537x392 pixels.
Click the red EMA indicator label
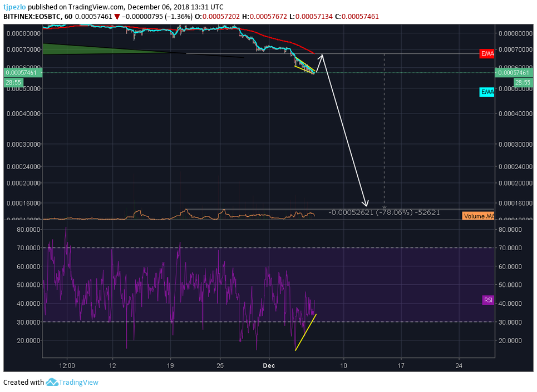point(487,54)
